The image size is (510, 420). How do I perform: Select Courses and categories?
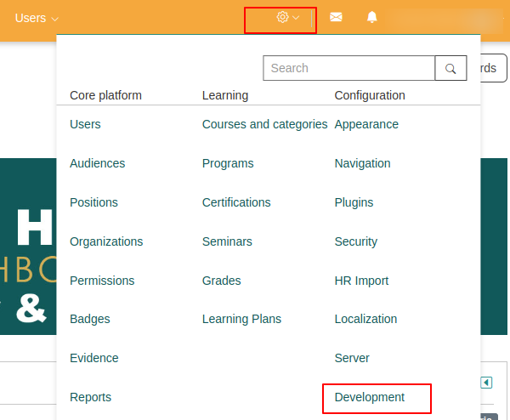coord(264,124)
